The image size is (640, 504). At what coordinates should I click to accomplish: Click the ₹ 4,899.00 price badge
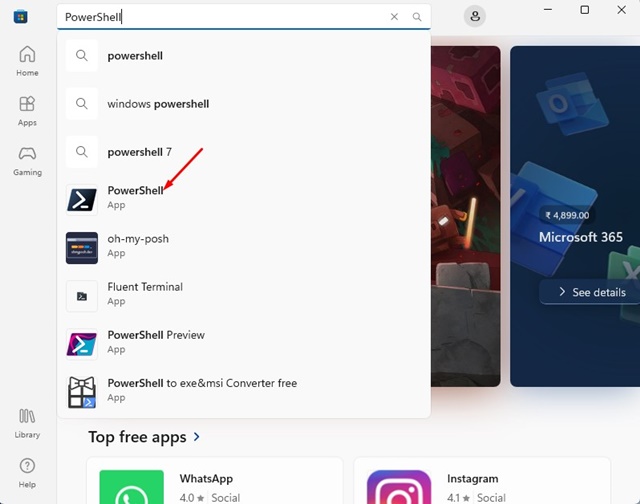pyautogui.click(x=567, y=215)
